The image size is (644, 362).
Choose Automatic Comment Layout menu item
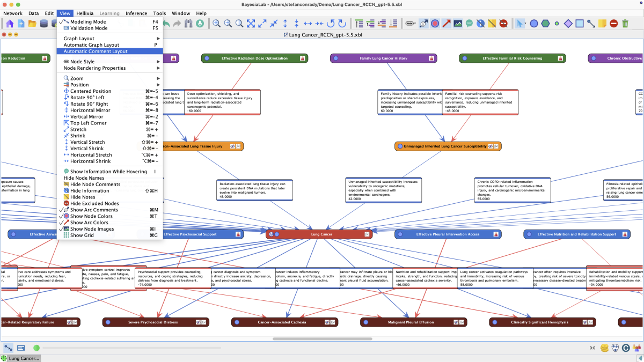109,51
